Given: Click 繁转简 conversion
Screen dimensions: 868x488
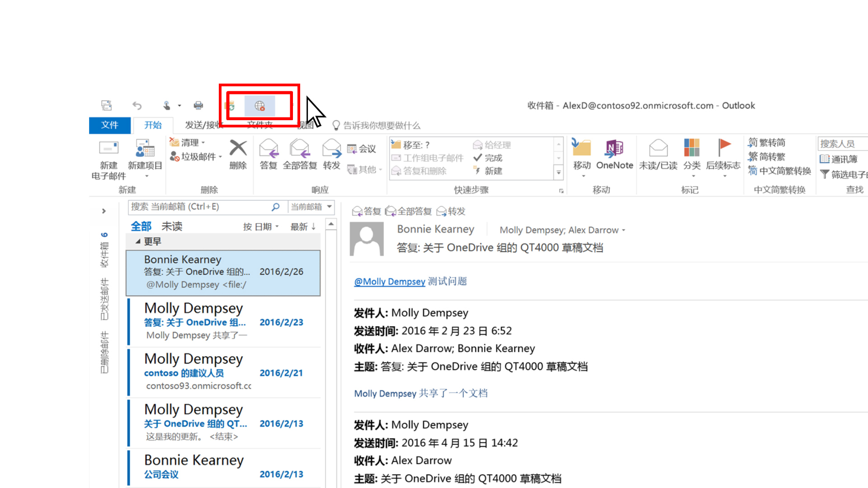Looking at the screenshot, I should pos(767,142).
